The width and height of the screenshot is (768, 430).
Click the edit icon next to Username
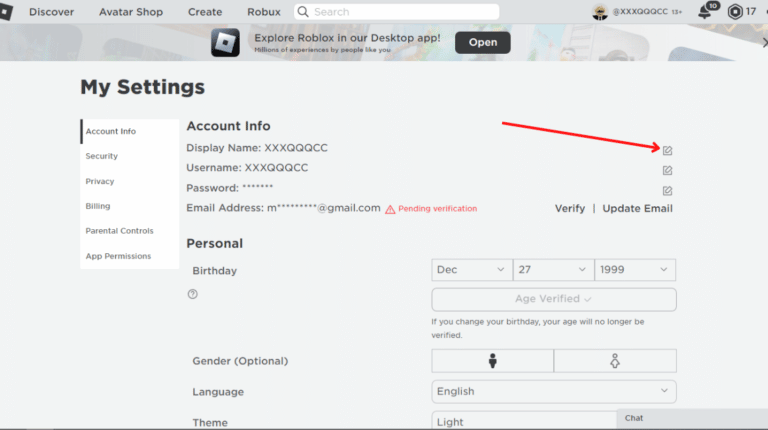tap(667, 170)
